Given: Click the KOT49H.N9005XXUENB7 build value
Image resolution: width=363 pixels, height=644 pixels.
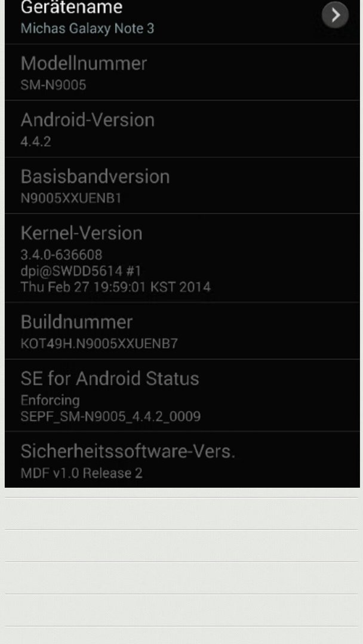Looking at the screenshot, I should (99, 343).
